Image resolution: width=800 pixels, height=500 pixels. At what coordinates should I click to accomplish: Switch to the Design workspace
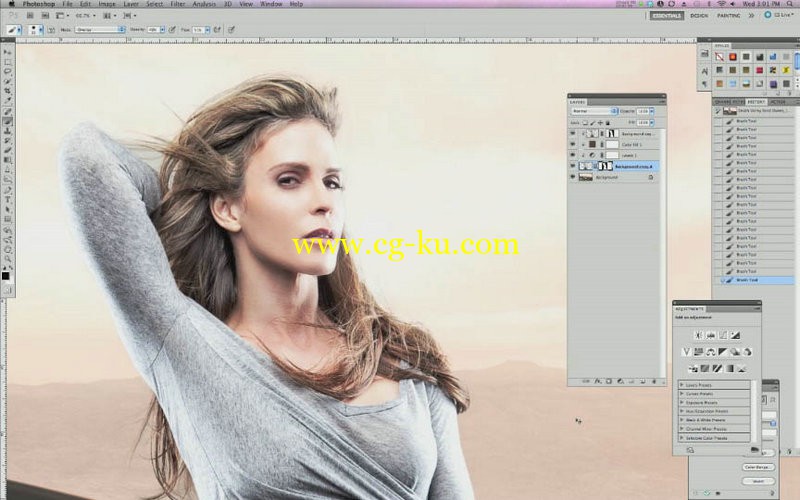tap(699, 16)
